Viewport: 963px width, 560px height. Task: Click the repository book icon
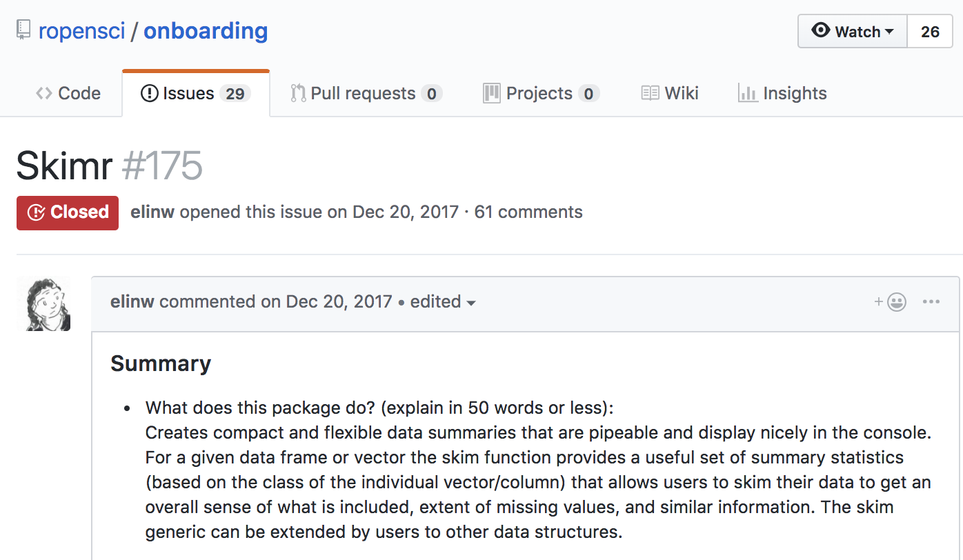(23, 30)
